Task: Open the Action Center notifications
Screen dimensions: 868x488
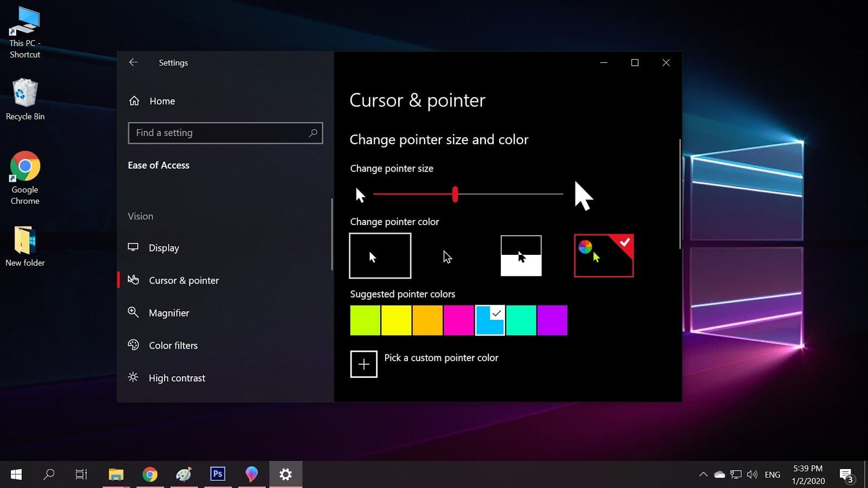Action: 846,475
